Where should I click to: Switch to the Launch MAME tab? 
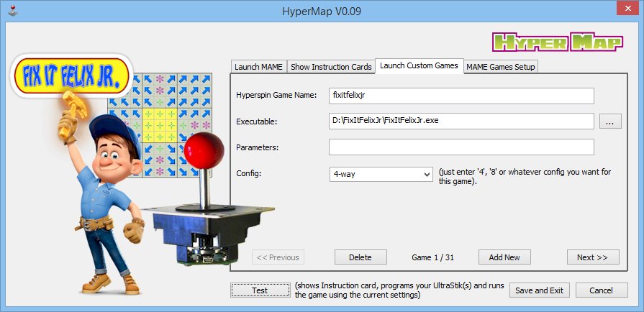(258, 67)
